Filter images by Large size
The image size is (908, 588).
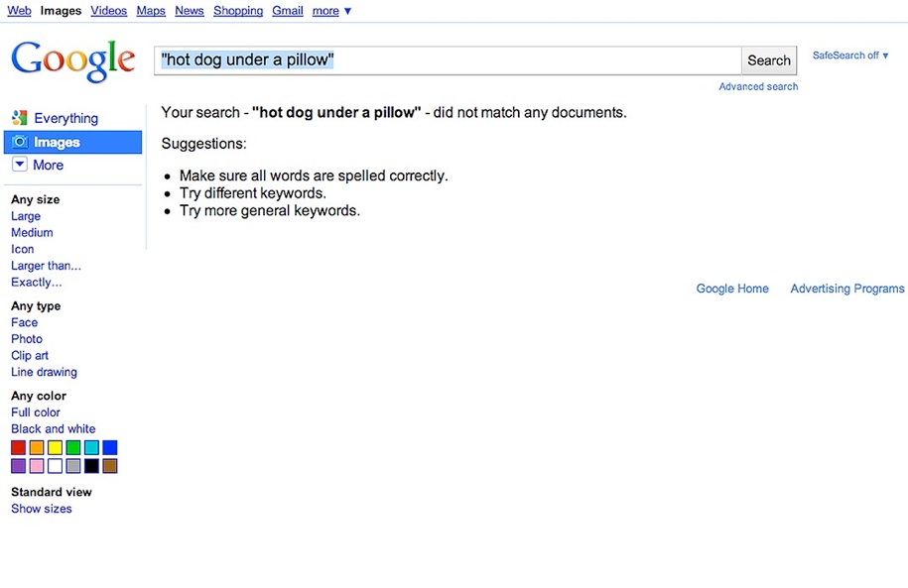[26, 216]
